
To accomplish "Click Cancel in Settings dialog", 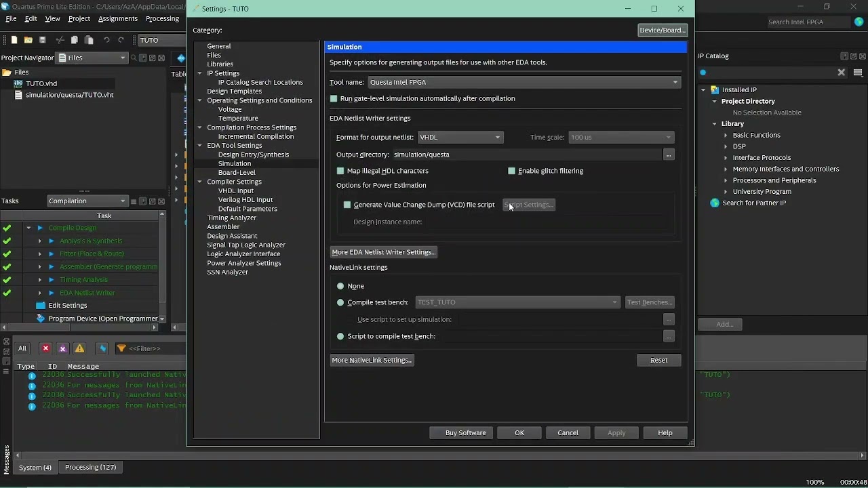I will coord(568,432).
